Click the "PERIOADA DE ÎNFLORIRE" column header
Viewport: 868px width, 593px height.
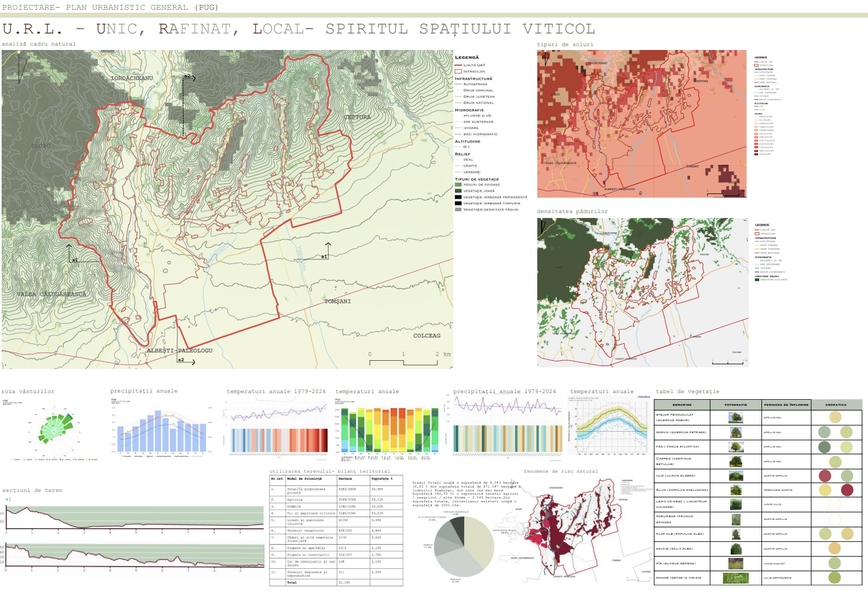tap(786, 405)
